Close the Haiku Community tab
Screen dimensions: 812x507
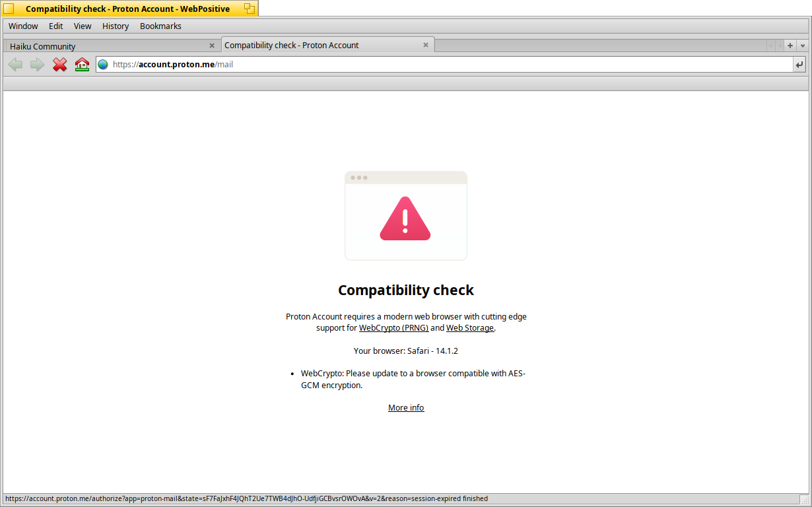tap(212, 46)
